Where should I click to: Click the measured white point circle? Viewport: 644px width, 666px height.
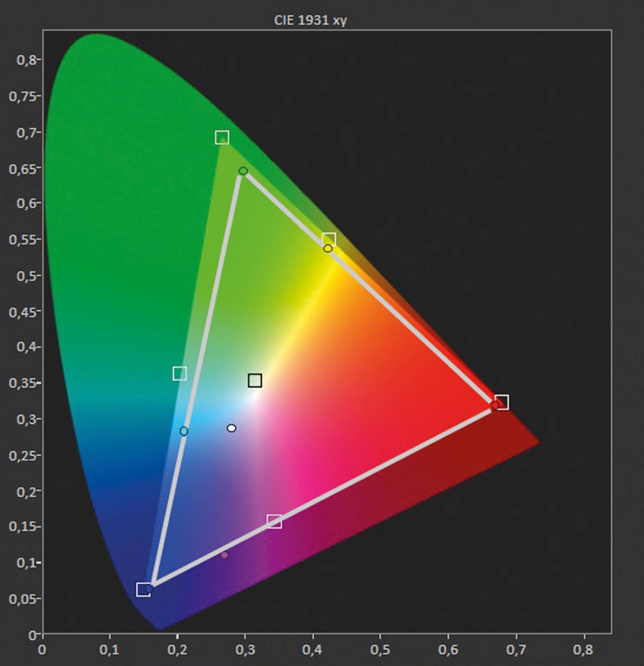[231, 428]
